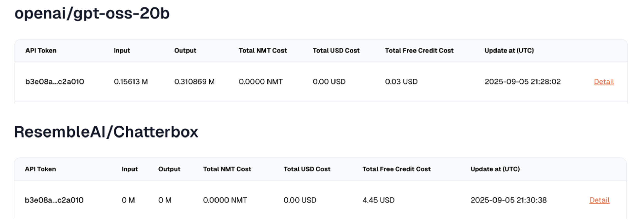Open Detail link for openai/gpt-oss-20b row
Screen dimensions: 644x224
(x=604, y=82)
